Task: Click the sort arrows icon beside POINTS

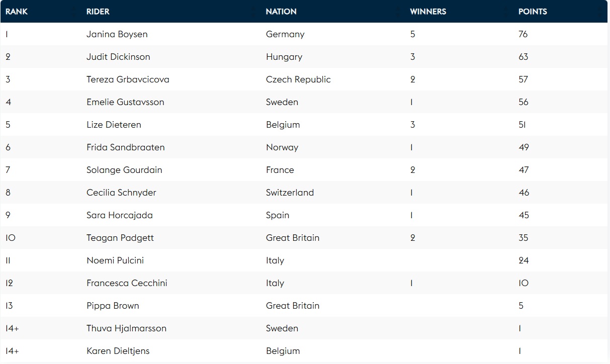Action: coord(599,12)
